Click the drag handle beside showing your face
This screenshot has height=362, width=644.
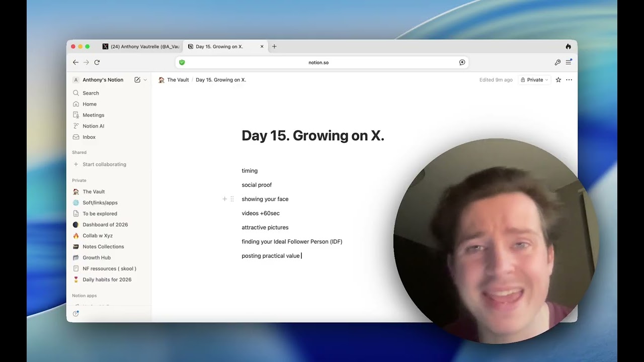[232, 199]
